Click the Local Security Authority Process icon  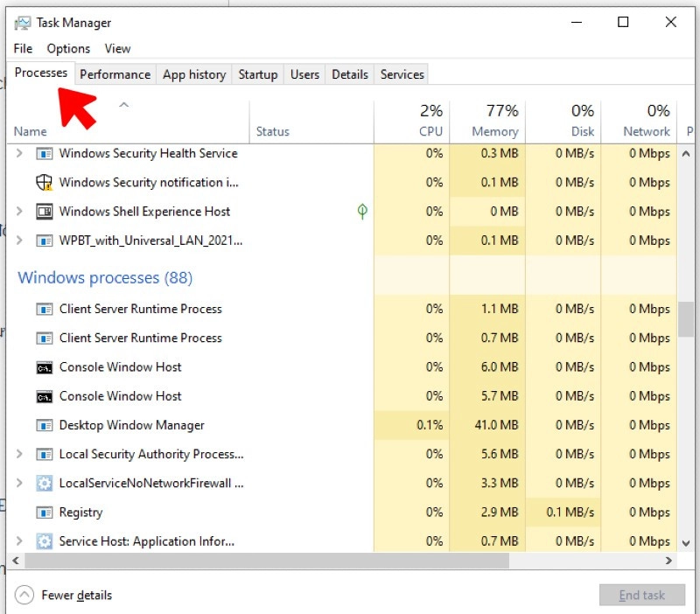(x=45, y=454)
